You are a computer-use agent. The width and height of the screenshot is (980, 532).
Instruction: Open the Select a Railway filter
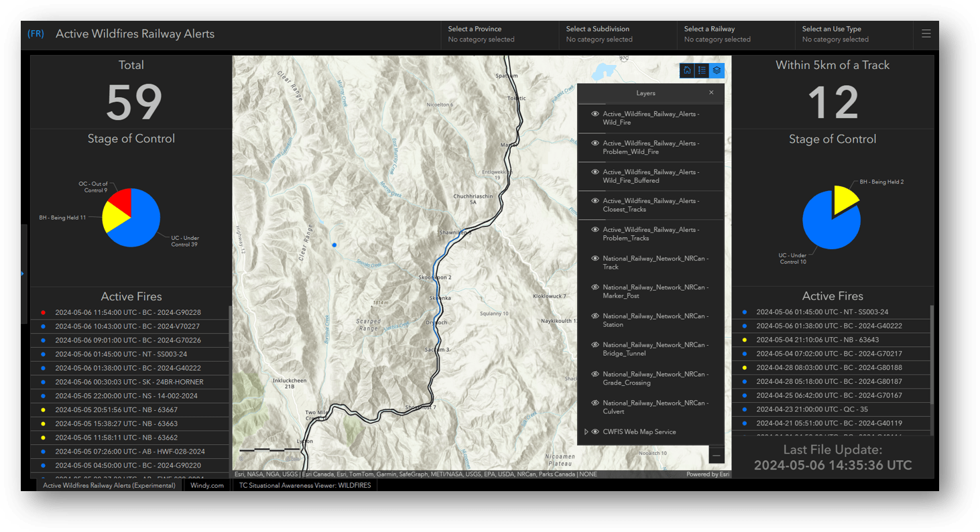pos(735,34)
